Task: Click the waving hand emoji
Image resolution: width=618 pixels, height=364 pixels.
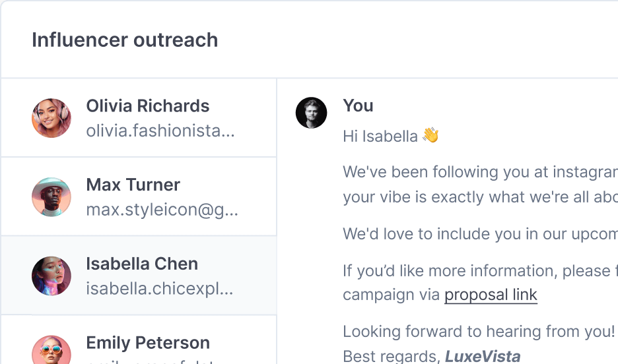Action: (x=430, y=136)
